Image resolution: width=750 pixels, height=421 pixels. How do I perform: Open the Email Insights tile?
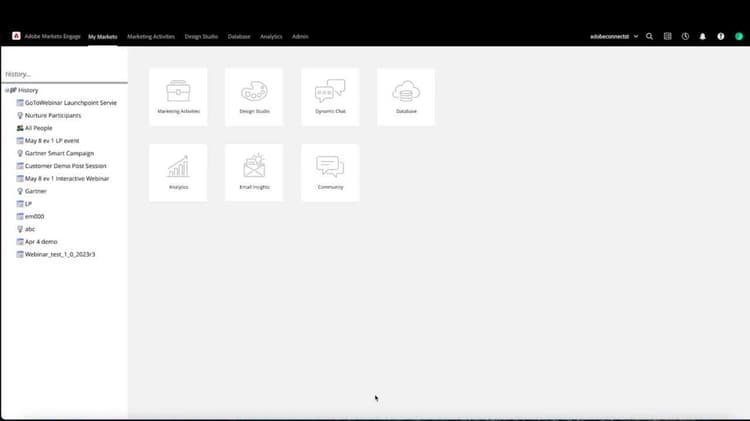254,173
